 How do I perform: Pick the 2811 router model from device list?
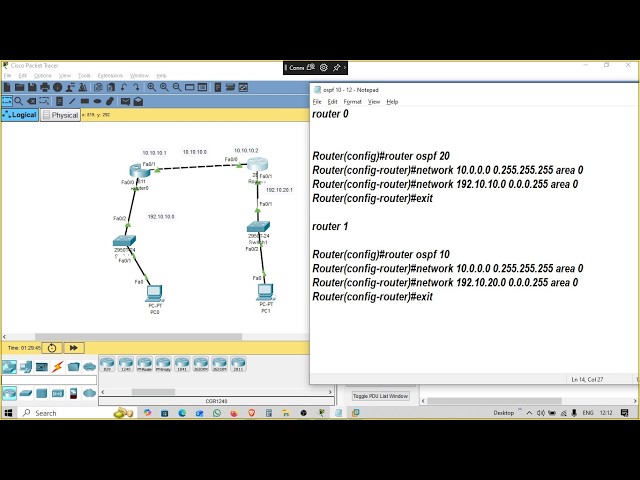pos(238,364)
